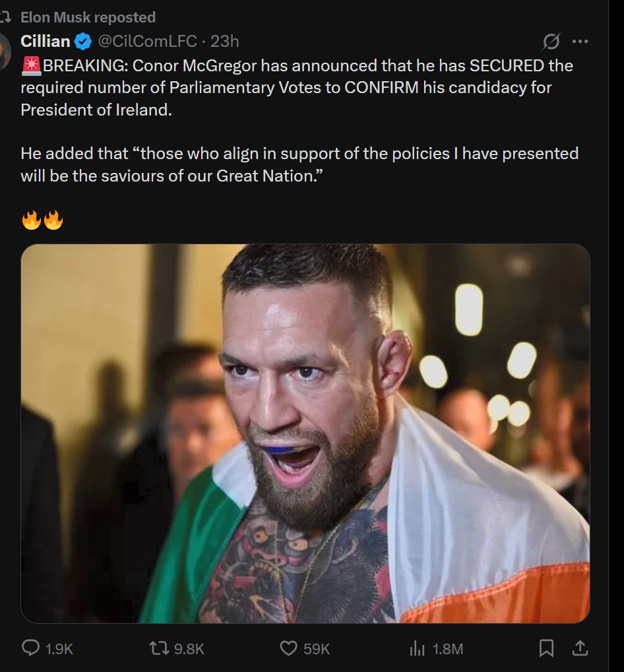Enlarge the Conor McGregor photo

[305, 433]
